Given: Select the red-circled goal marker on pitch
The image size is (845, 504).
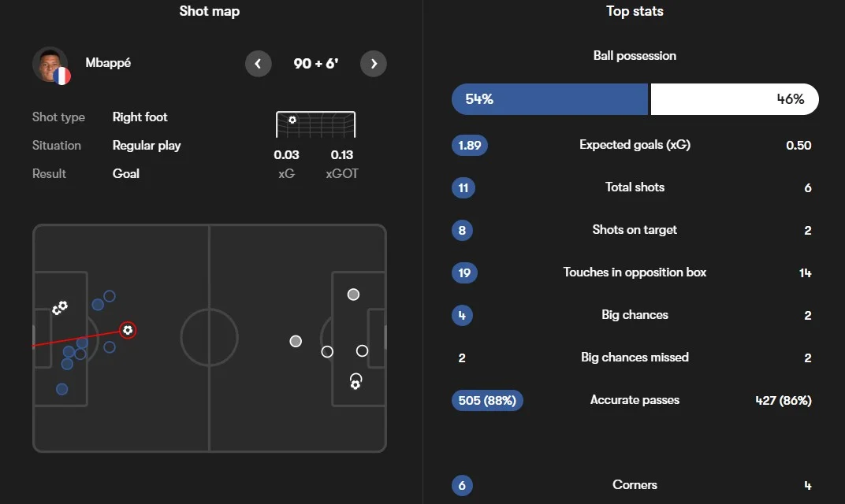Looking at the screenshot, I should 128,330.
